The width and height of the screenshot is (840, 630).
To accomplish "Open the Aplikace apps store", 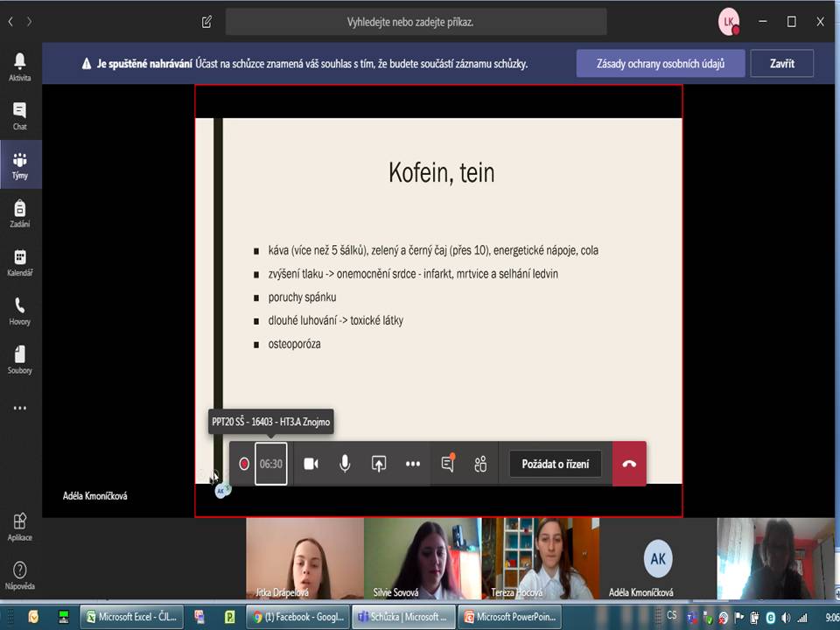I will 19,527.
